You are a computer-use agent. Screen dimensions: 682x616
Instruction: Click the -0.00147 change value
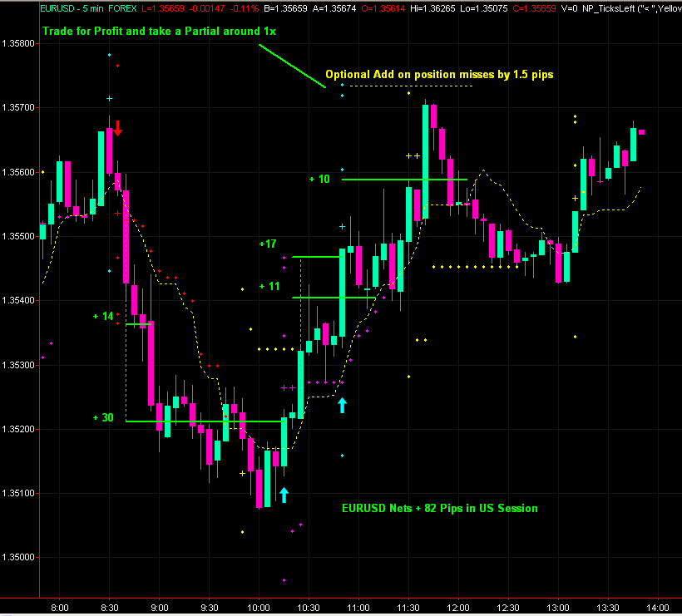(x=206, y=8)
